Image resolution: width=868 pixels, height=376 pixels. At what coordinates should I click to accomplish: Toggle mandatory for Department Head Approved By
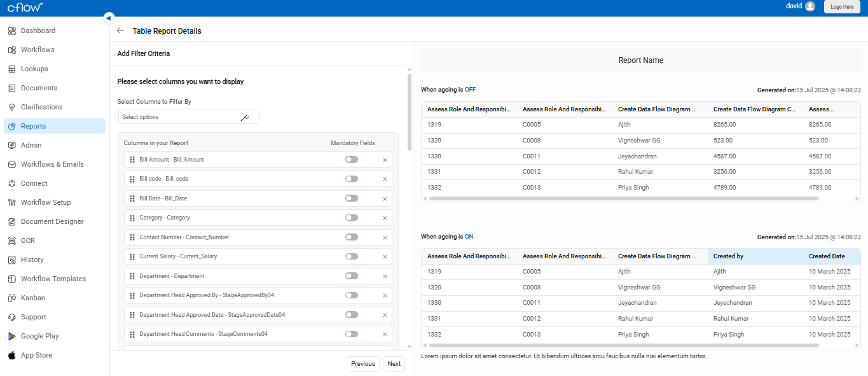pyautogui.click(x=352, y=295)
